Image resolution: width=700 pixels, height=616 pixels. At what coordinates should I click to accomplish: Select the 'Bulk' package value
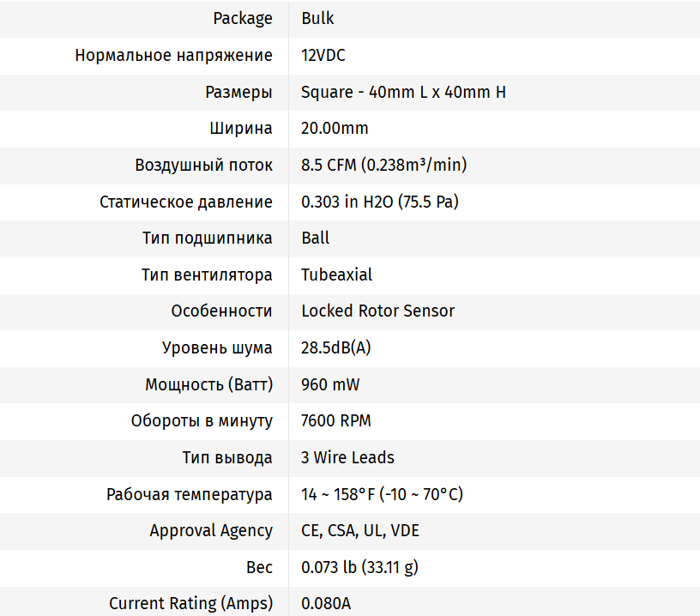(x=317, y=18)
